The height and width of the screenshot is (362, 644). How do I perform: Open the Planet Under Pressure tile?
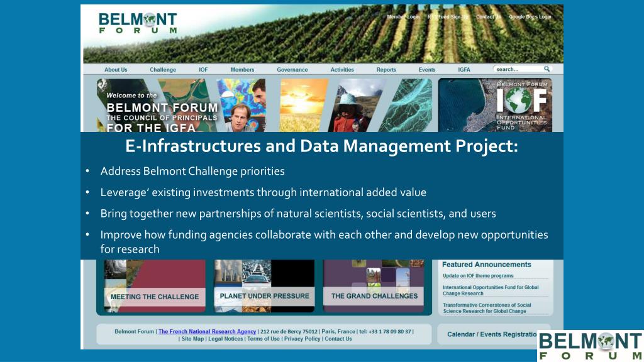264,287
